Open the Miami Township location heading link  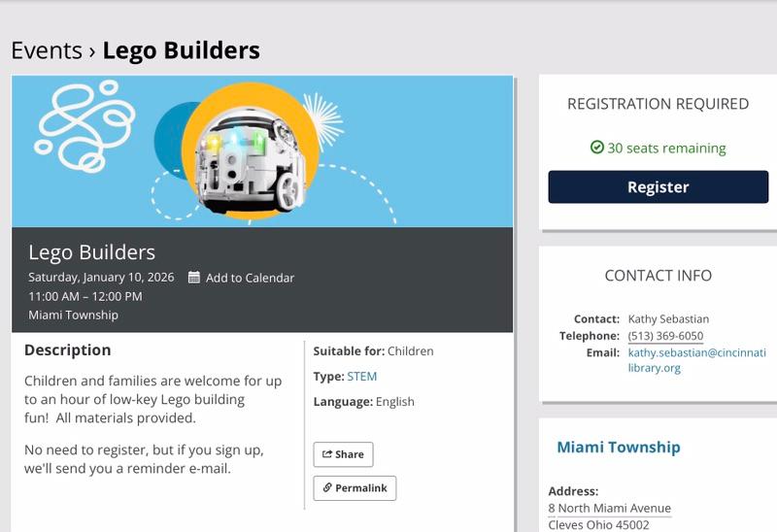click(x=618, y=448)
